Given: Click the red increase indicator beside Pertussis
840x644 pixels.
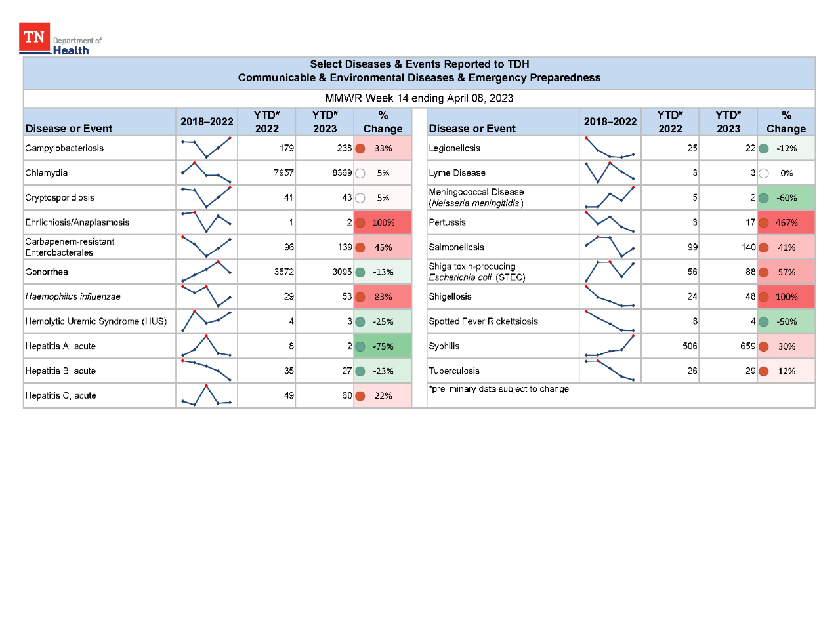Looking at the screenshot, I should coord(763,222).
